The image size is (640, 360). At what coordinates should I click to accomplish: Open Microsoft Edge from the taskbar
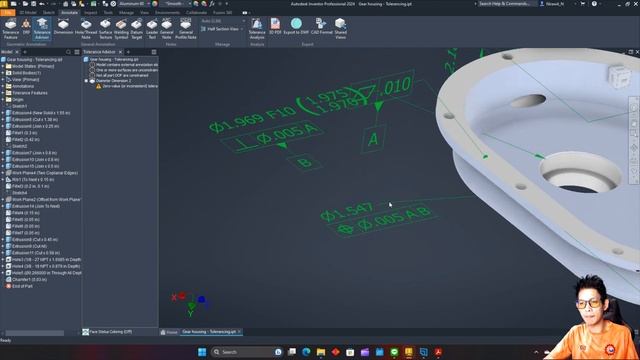[306, 352]
